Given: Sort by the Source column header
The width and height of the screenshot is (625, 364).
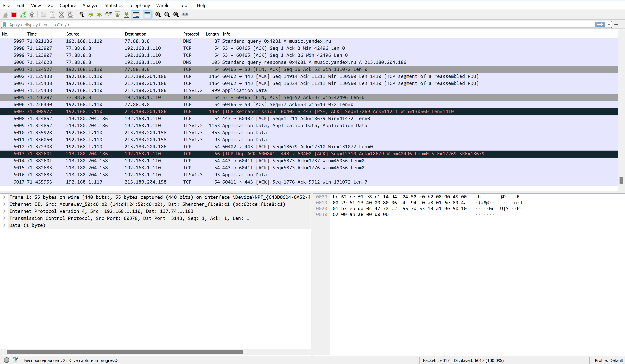Looking at the screenshot, I should (94, 34).
